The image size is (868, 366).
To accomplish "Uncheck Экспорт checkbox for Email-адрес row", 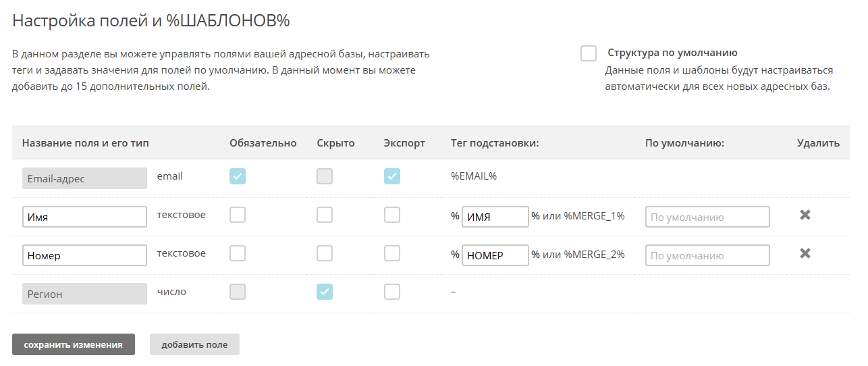I will 392,177.
